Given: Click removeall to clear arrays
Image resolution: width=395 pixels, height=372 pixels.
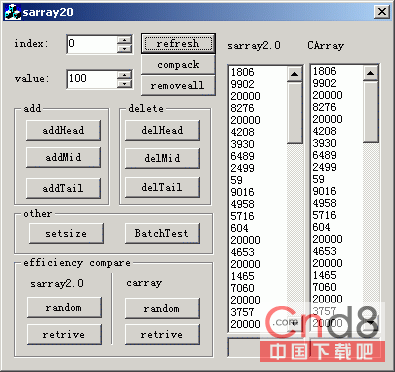Looking at the screenshot, I should [178, 86].
